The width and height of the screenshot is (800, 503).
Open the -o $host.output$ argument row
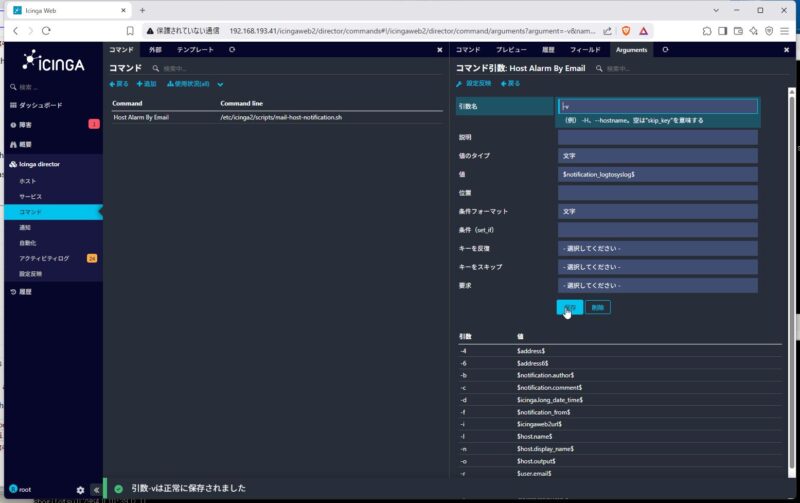(619, 461)
